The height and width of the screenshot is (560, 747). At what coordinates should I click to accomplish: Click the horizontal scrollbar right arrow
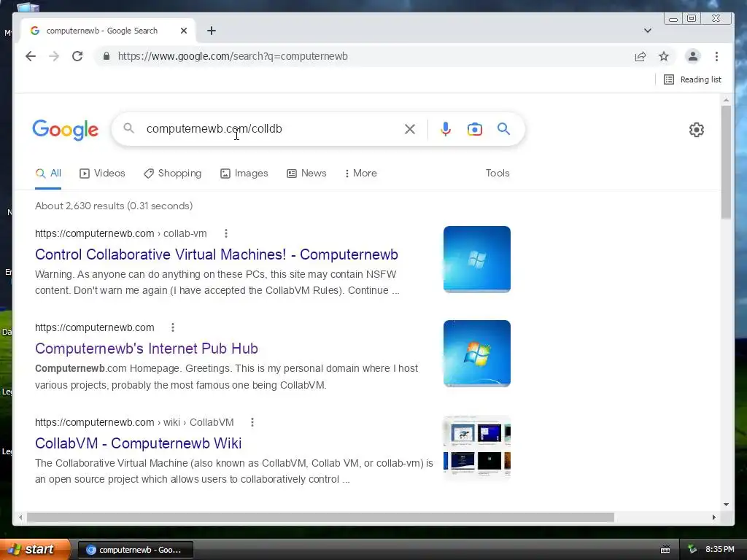(x=713, y=517)
